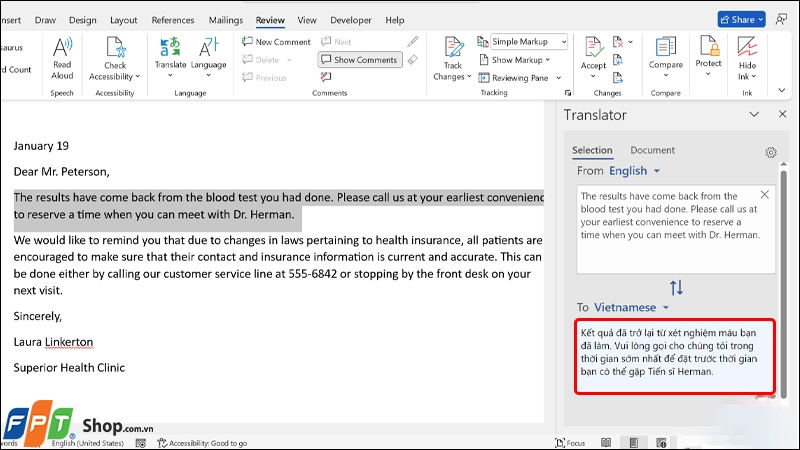The height and width of the screenshot is (450, 800).
Task: Open the Layout tab
Action: (x=123, y=20)
